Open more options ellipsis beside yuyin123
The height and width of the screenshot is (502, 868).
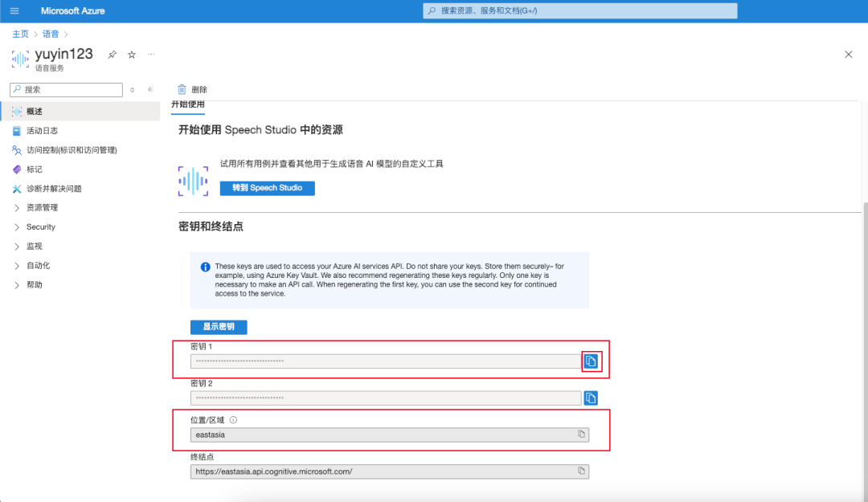pos(151,54)
